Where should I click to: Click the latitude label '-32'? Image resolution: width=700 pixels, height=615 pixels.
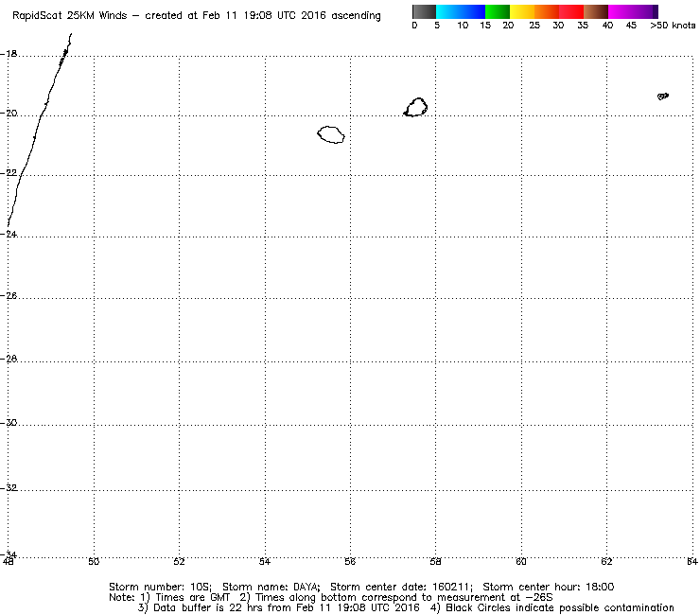point(9,487)
